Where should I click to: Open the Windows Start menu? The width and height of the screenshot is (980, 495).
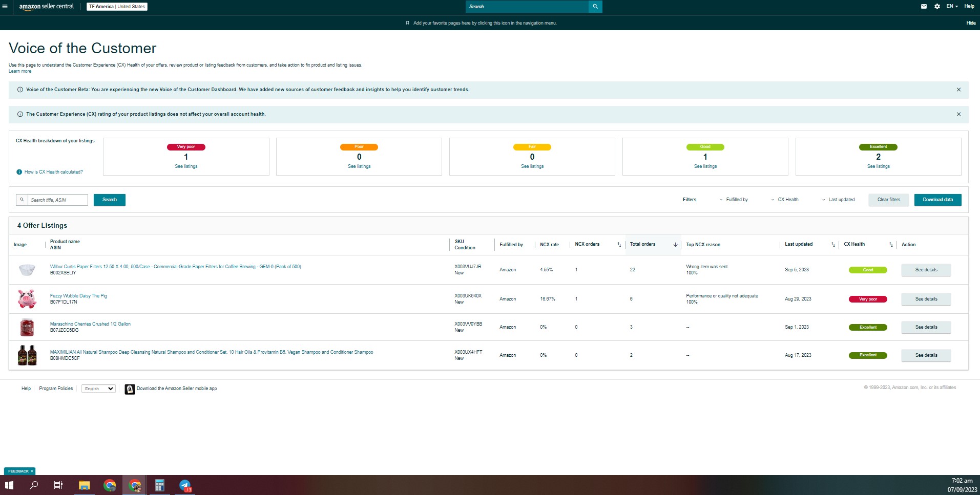tap(9, 485)
